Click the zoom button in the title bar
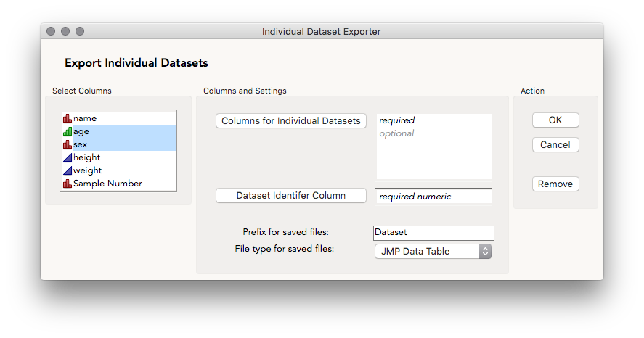644x338 pixels. 80,31
